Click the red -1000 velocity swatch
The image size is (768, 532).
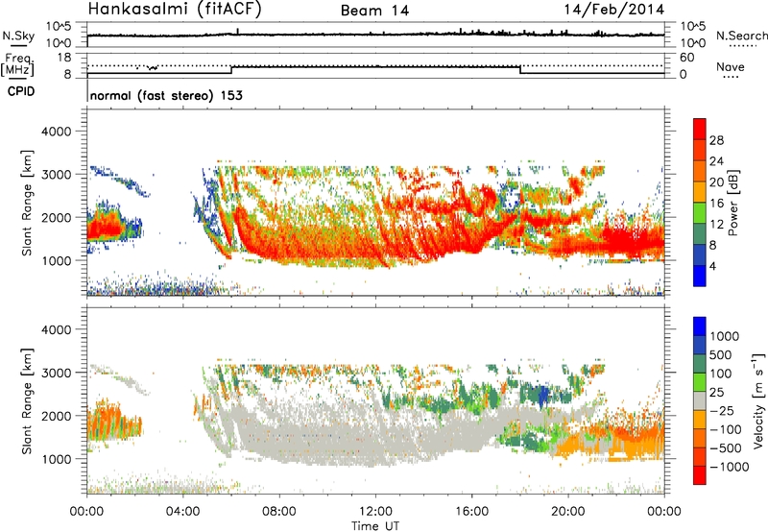tap(700, 475)
